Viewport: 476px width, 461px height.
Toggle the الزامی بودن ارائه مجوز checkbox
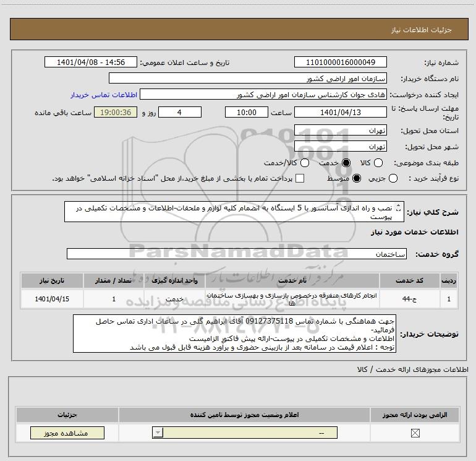[415, 433]
